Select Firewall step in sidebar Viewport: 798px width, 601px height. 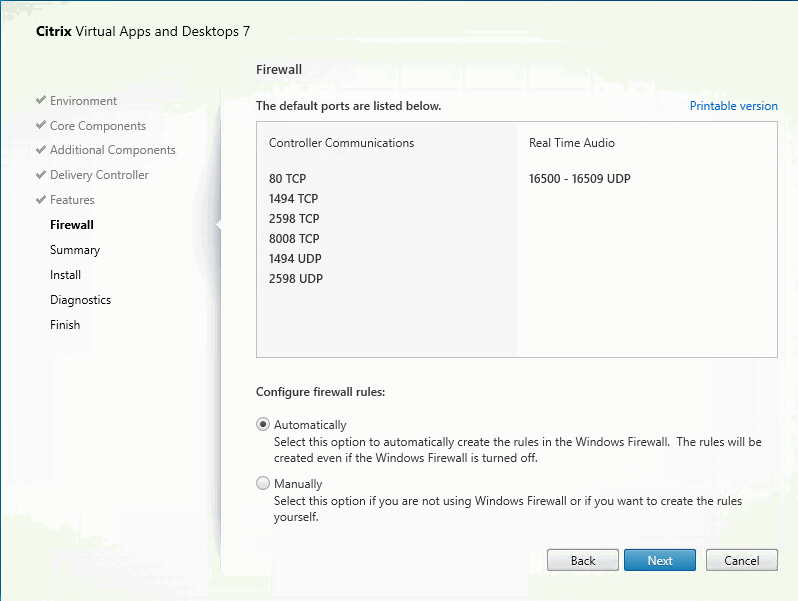(x=72, y=225)
